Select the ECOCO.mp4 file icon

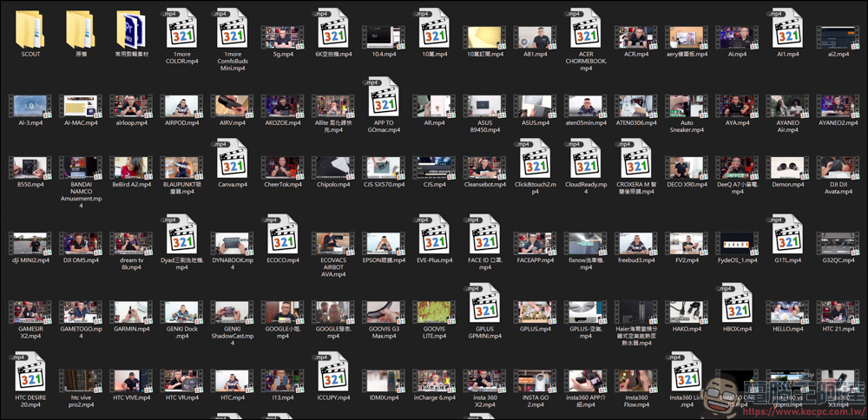(283, 235)
